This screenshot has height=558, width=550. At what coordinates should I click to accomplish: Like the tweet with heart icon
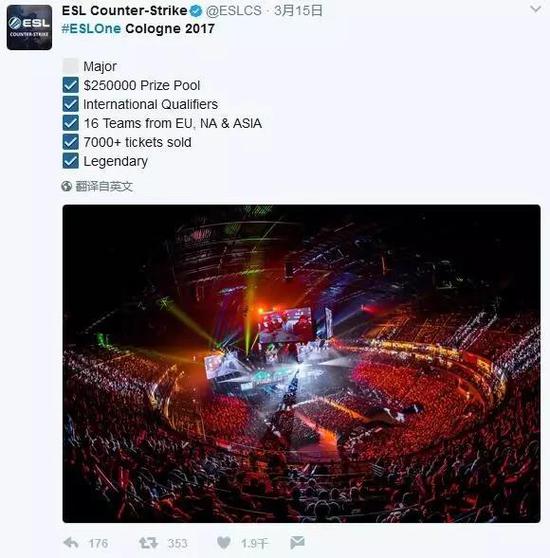(x=224, y=543)
